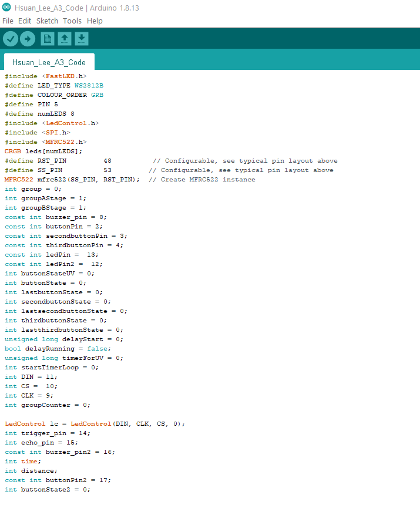Click the Save sketch down-arrow icon
The image size is (420, 505).
82,39
